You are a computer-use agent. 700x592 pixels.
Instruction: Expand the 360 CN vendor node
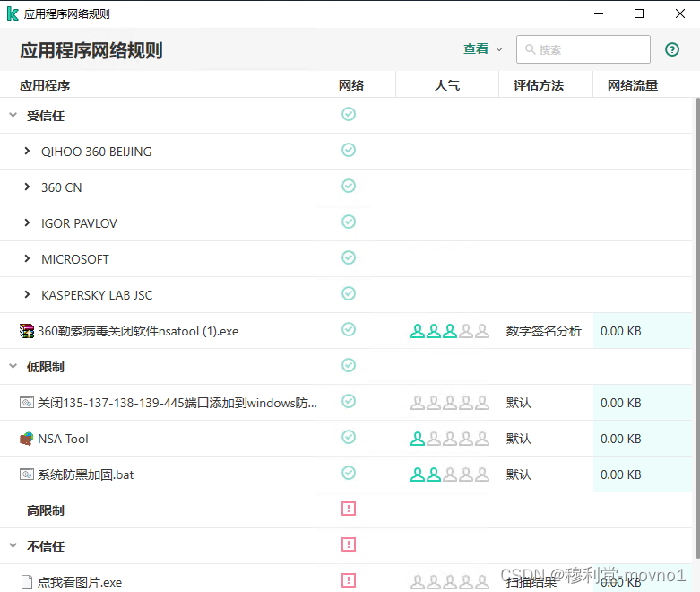(27, 187)
